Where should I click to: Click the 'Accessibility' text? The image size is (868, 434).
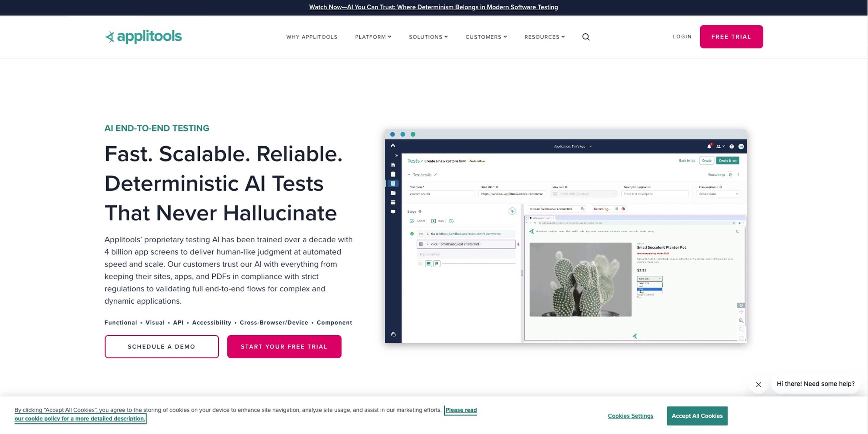point(212,323)
